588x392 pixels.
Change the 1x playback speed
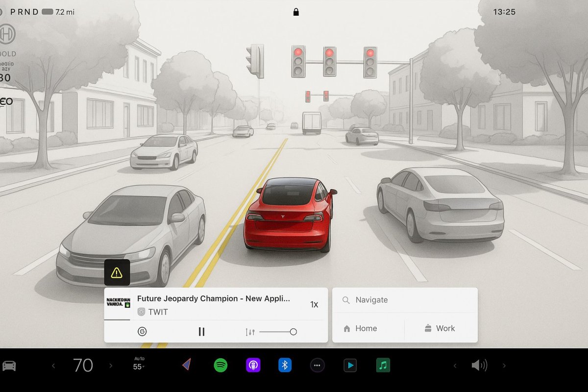(x=314, y=304)
